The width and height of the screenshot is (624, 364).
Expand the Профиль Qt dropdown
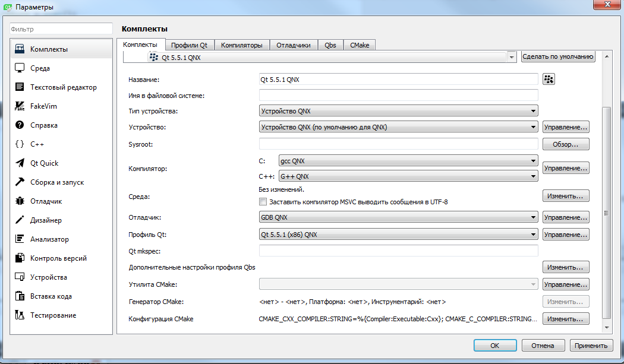pyautogui.click(x=398, y=235)
